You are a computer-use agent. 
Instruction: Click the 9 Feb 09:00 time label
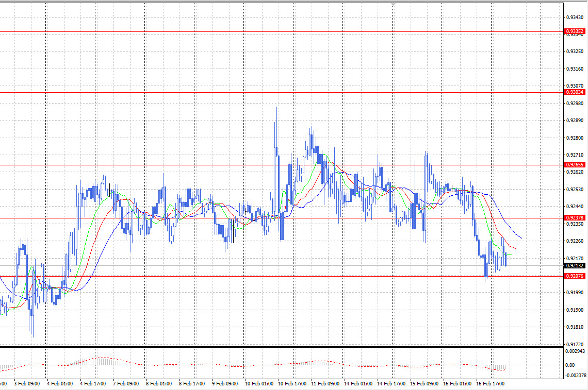224,384
